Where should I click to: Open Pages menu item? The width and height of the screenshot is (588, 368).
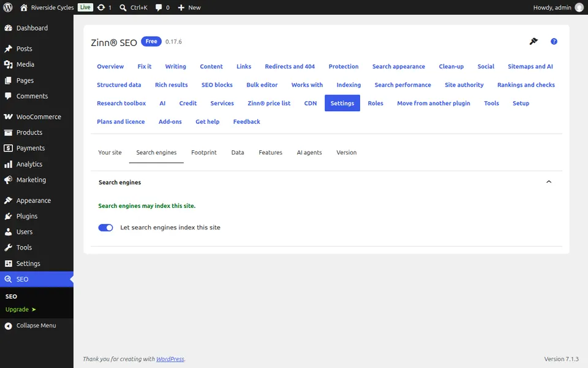pos(37,80)
